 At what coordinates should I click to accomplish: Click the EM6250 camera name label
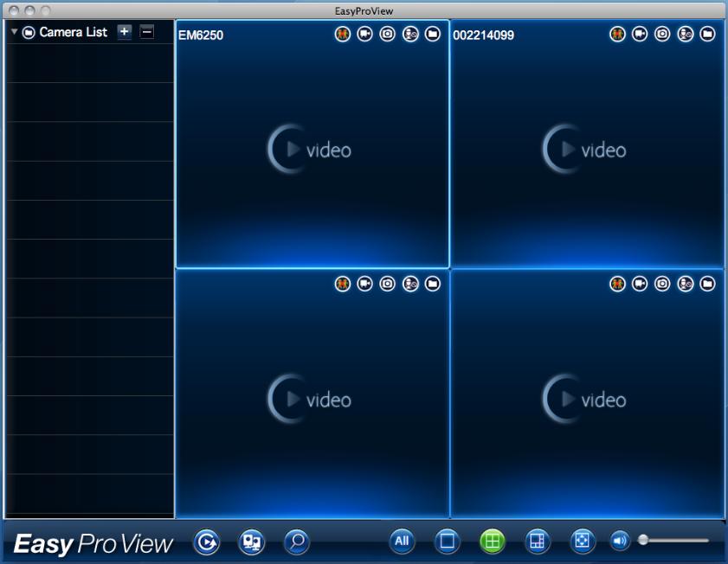coord(201,35)
